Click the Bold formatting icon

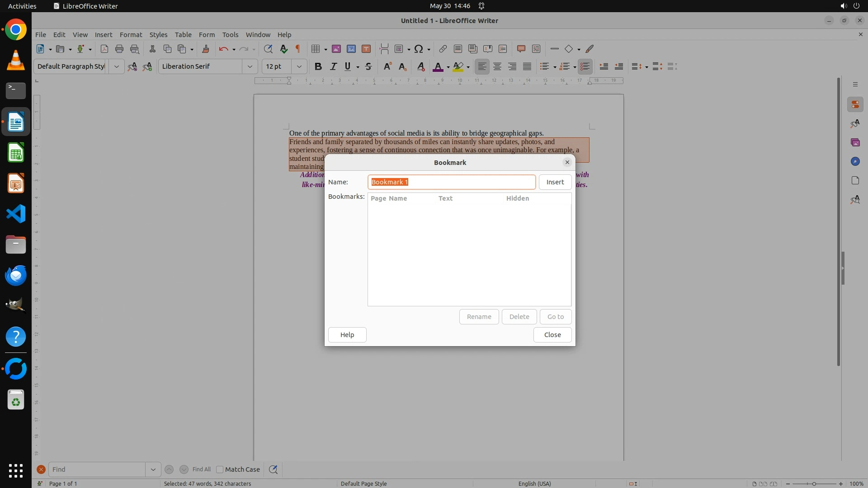click(x=318, y=66)
